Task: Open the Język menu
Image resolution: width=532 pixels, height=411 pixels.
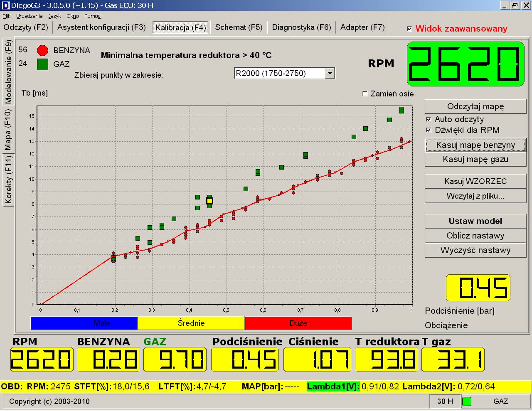Action: (54, 16)
